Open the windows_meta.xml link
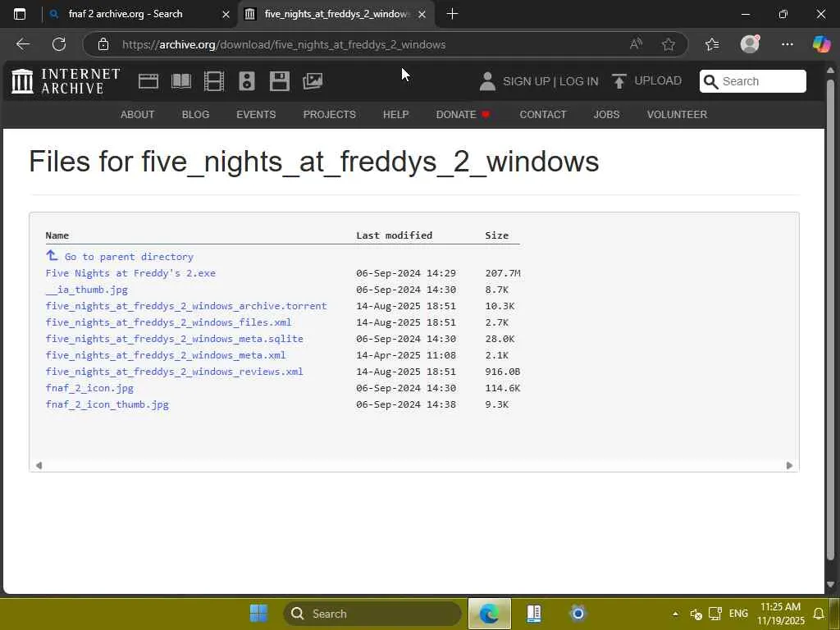The width and height of the screenshot is (840, 630). pos(166,355)
